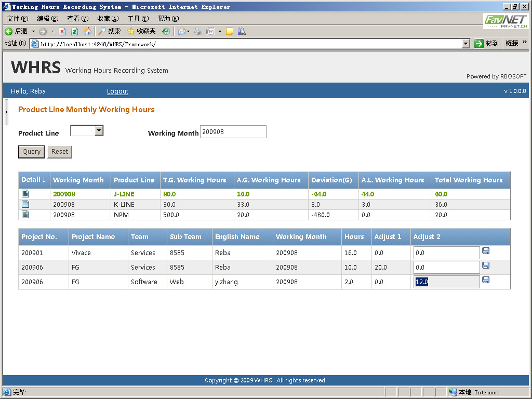Image resolution: width=532 pixels, height=399 pixels.
Task: Click the Search magnifier toolbar icon
Action: click(x=102, y=31)
